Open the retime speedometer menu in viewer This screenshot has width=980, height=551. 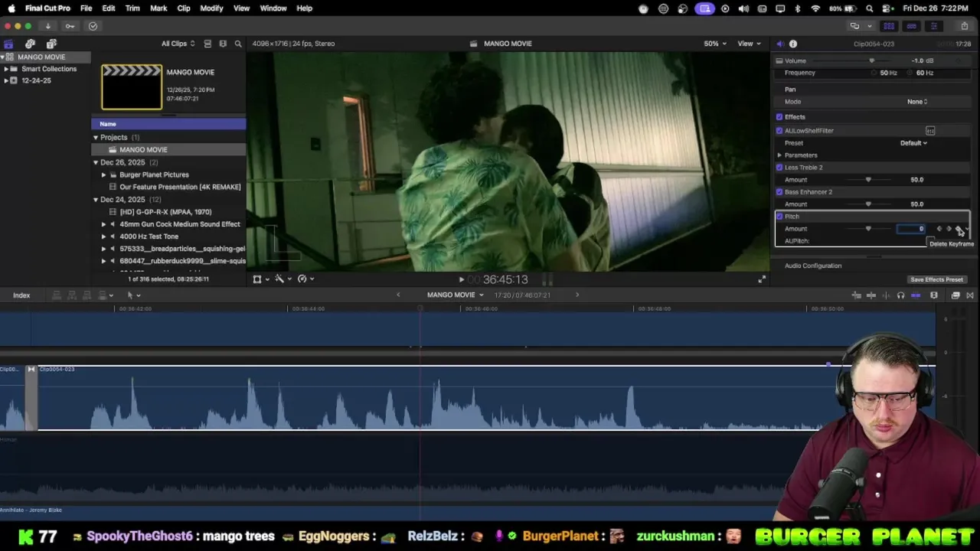(x=305, y=279)
